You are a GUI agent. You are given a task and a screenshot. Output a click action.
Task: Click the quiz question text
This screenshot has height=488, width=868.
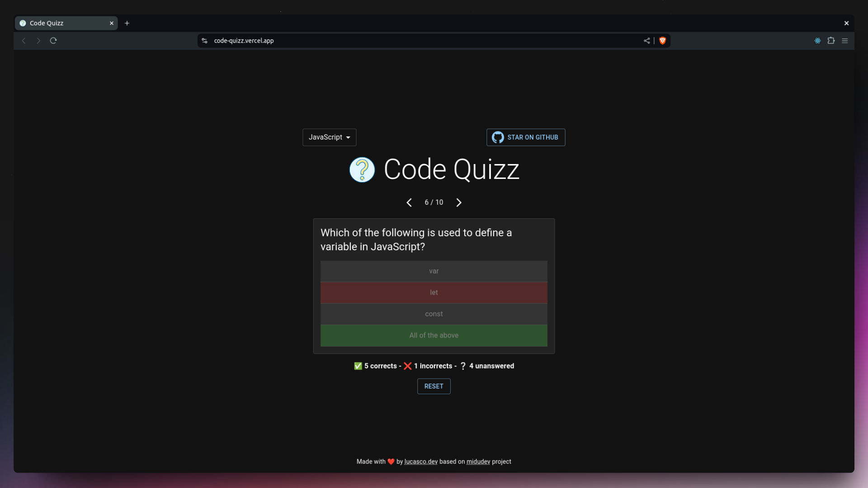[x=416, y=239]
